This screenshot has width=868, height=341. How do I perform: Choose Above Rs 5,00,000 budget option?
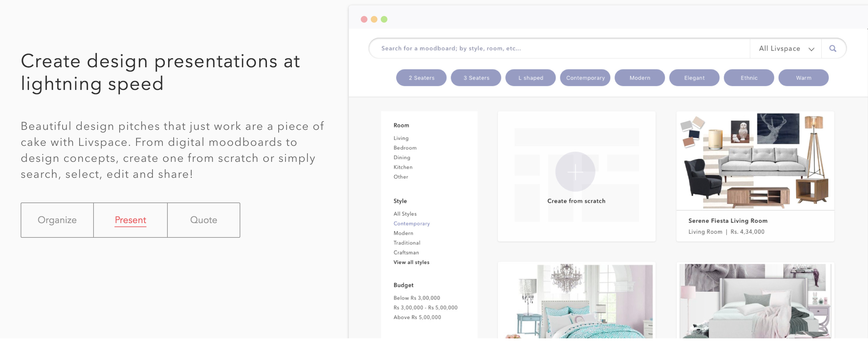[x=417, y=317]
